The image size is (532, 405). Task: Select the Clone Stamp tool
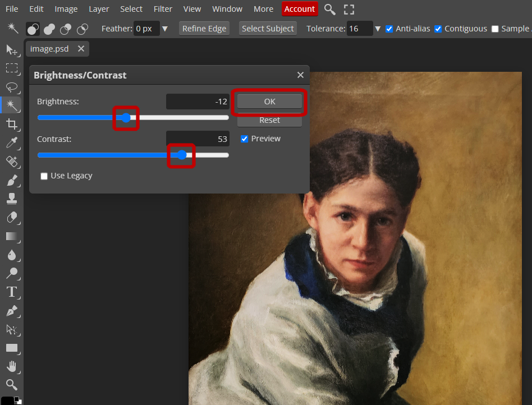tap(12, 199)
